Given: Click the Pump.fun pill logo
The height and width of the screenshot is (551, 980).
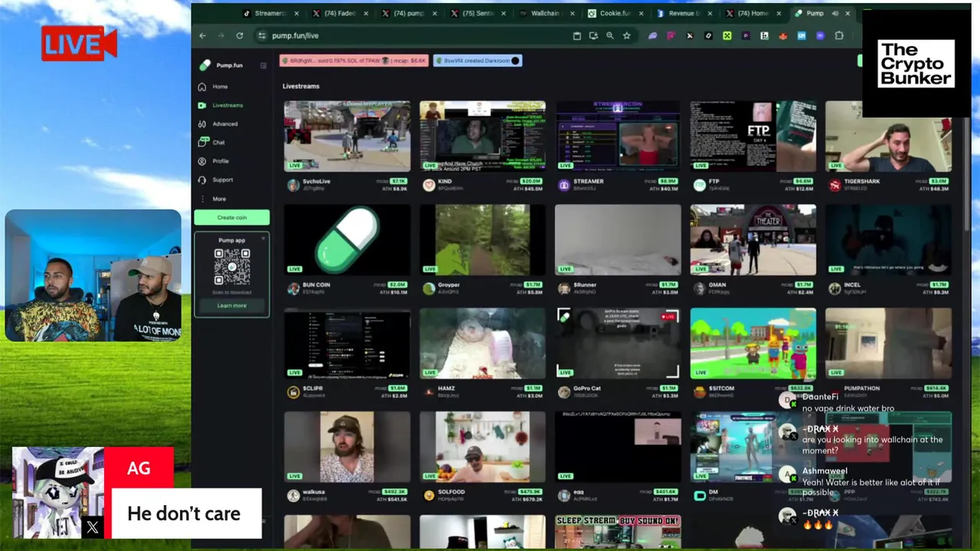Looking at the screenshot, I should pyautogui.click(x=204, y=65).
